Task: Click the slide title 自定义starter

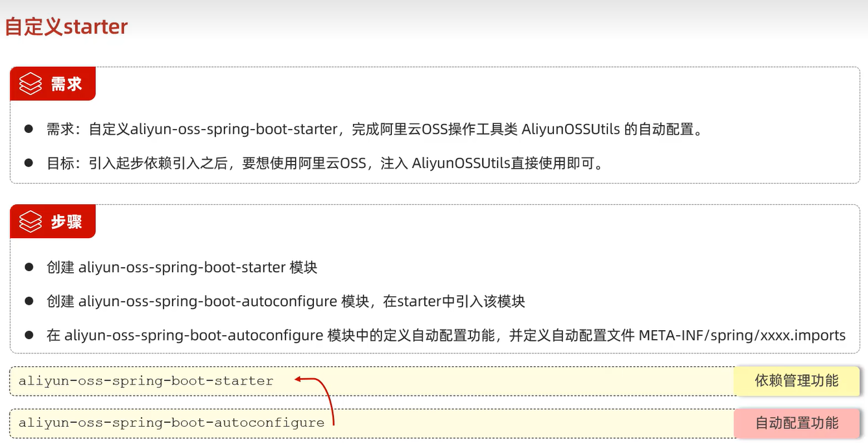Action: coord(66,27)
